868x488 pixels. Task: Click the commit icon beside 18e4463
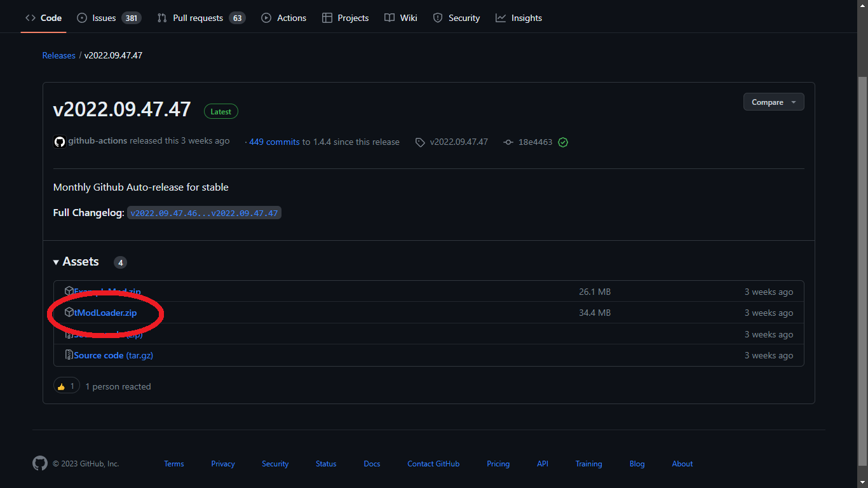[508, 142]
